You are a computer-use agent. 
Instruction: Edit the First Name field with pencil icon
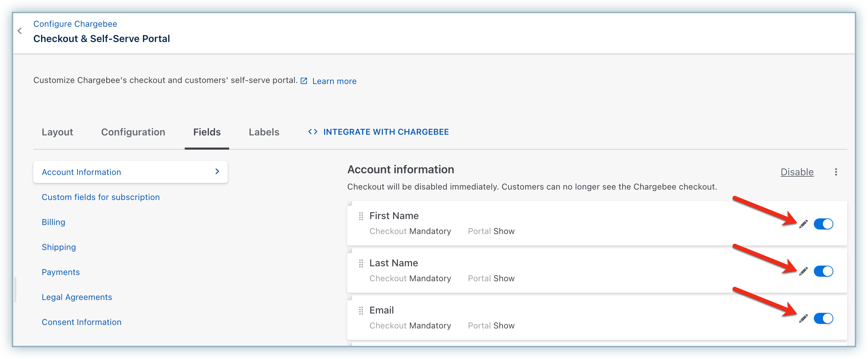tap(803, 224)
